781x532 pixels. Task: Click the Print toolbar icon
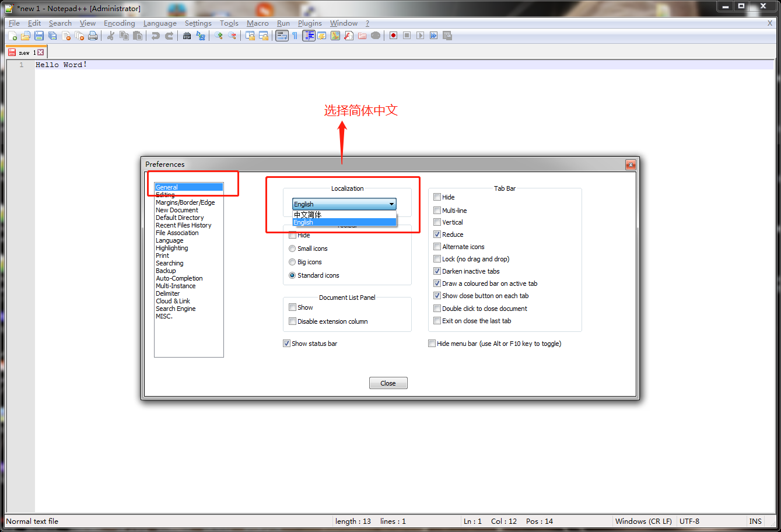tap(93, 36)
